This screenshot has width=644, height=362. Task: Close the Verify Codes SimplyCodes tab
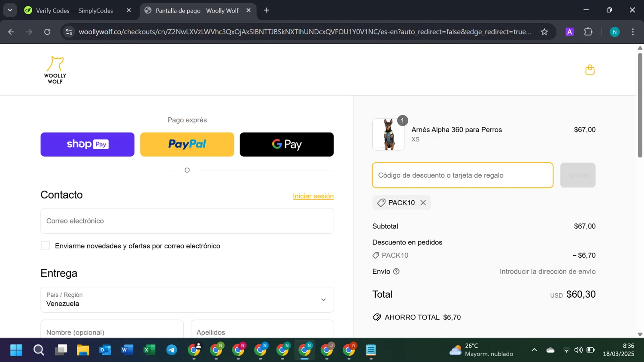point(129,10)
